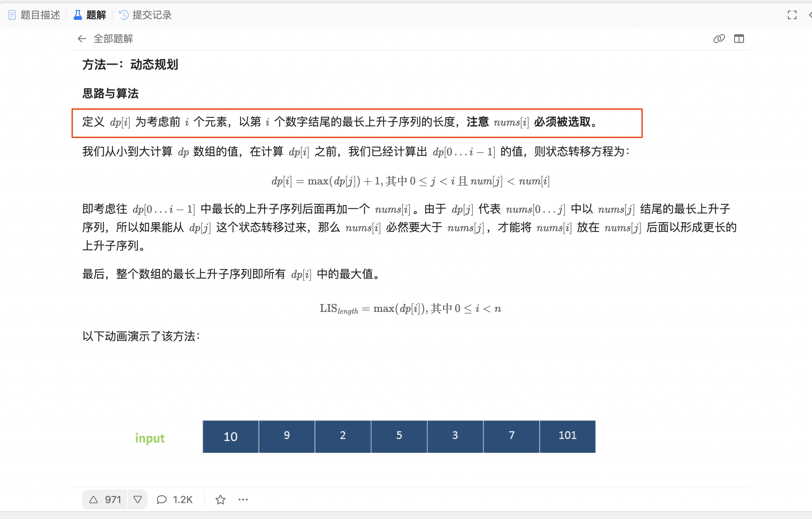812x519 pixels.
Task: Copy the solution link using chain icon
Action: 719,39
